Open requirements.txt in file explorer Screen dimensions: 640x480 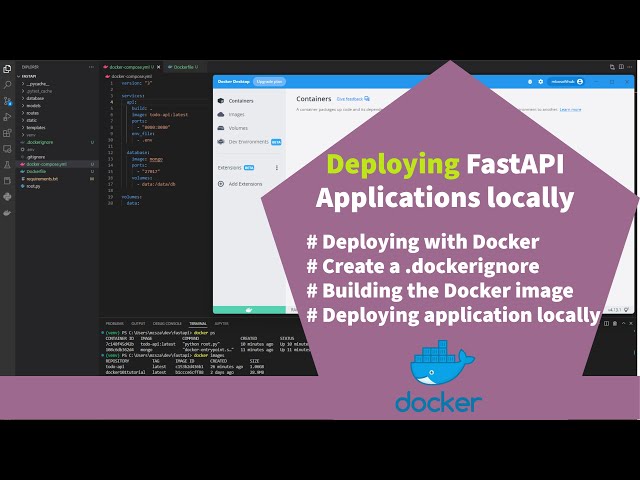coord(42,179)
